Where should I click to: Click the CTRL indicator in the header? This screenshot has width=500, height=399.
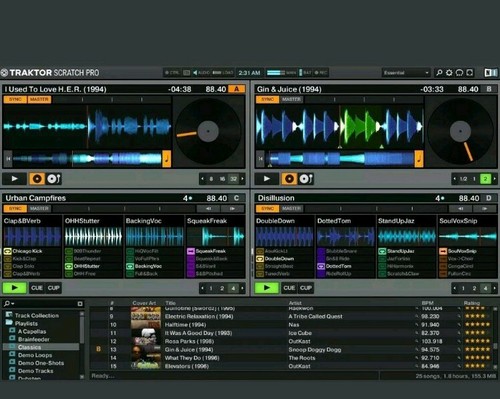pos(172,73)
